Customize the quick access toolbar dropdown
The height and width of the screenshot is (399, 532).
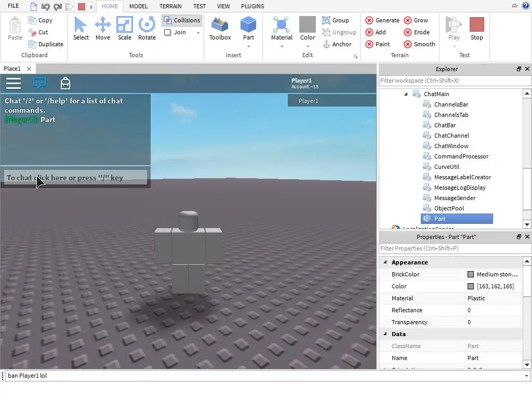coord(91,7)
